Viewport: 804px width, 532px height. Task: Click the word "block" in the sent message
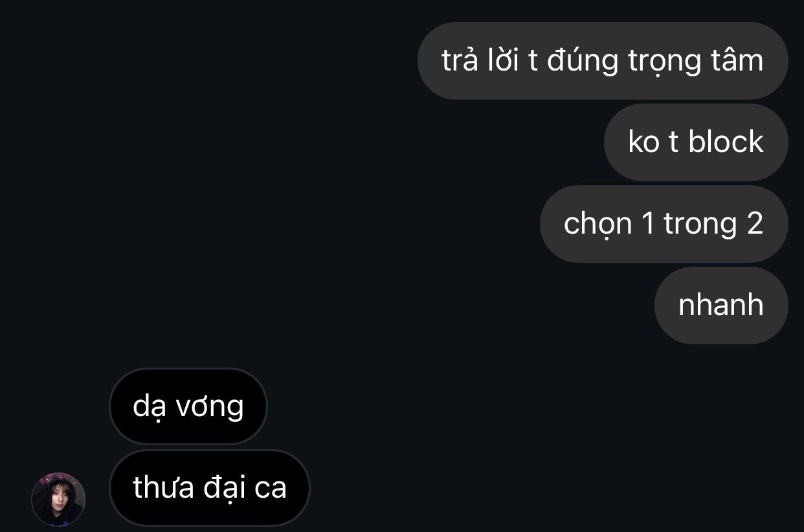[x=726, y=142]
